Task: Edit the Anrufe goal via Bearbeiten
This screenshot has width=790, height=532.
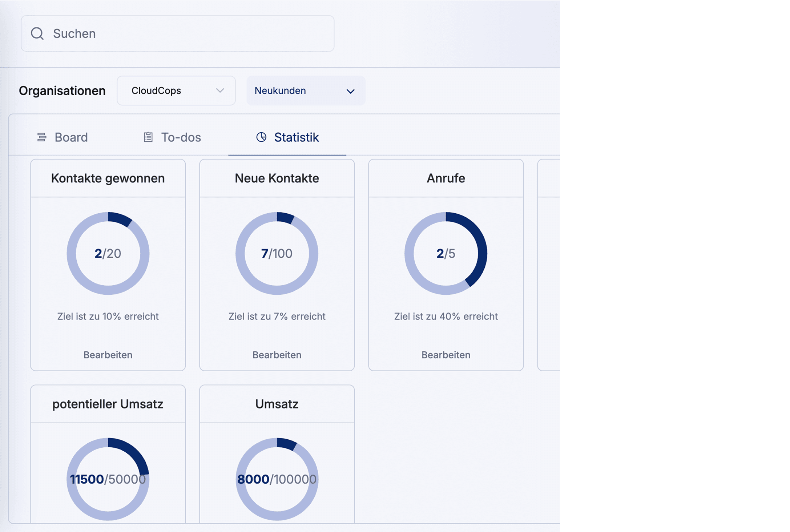Action: click(446, 355)
